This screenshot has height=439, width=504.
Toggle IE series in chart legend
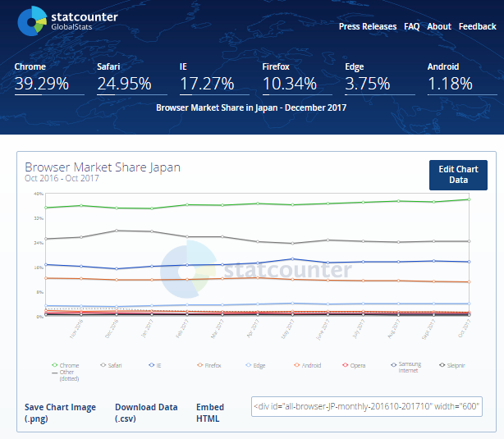coord(155,365)
